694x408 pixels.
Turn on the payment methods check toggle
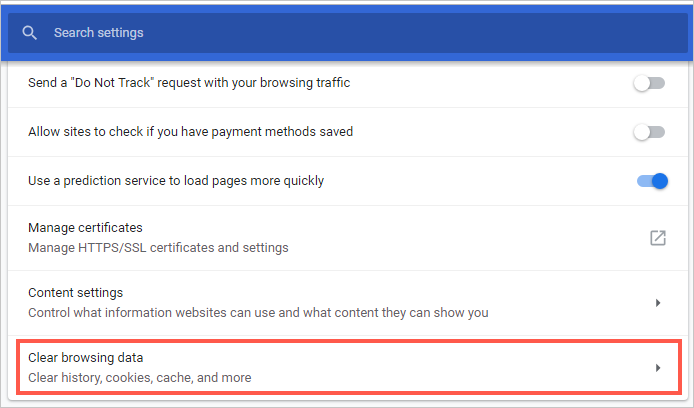[649, 132]
